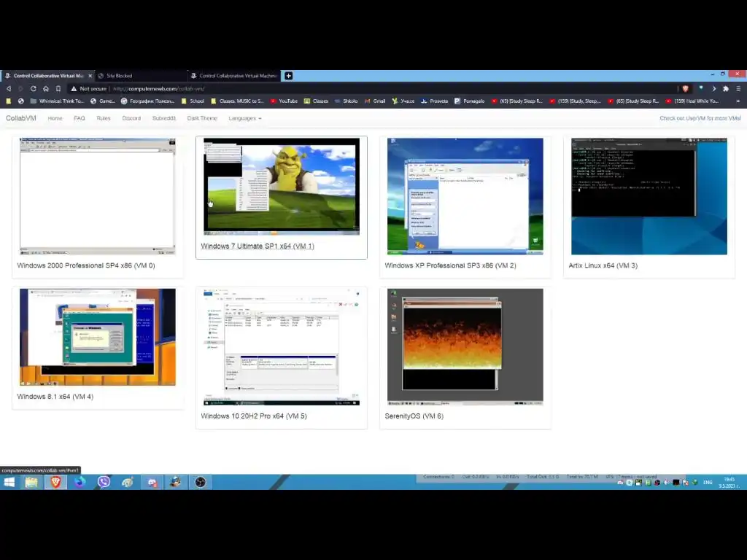Open File Explorer from the taskbar
Image resolution: width=747 pixels, height=560 pixels.
[31, 483]
